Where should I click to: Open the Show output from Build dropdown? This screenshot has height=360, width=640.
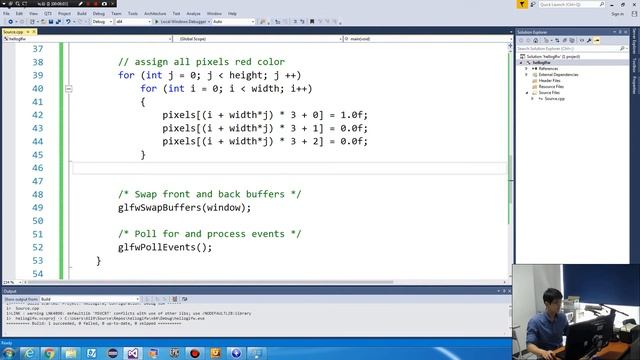[90, 299]
